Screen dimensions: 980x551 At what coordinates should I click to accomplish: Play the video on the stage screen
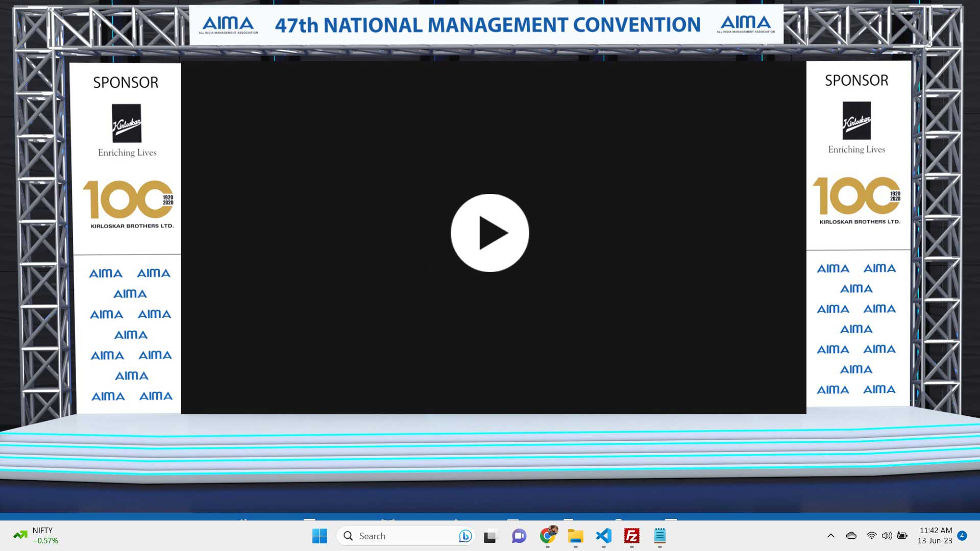pyautogui.click(x=489, y=233)
